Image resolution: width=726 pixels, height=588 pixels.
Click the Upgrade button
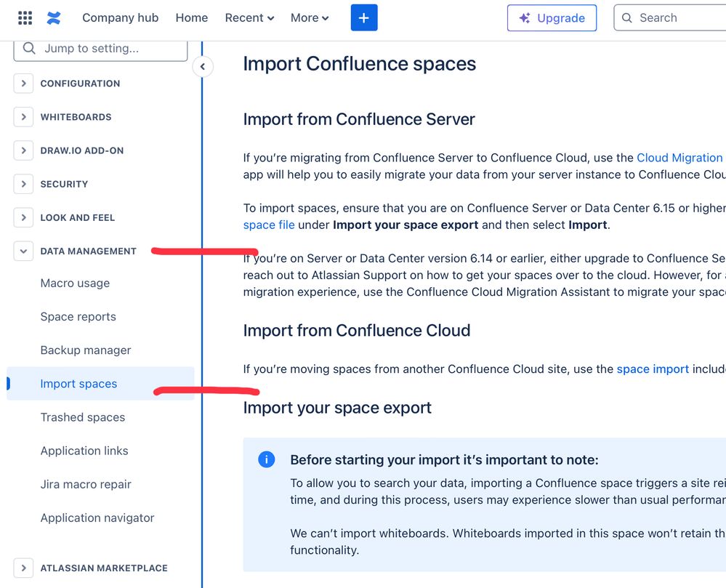[552, 18]
